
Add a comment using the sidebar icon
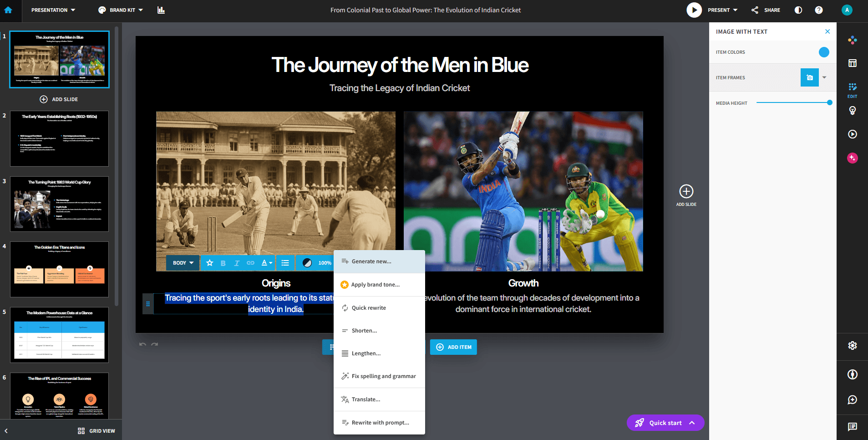point(853,400)
